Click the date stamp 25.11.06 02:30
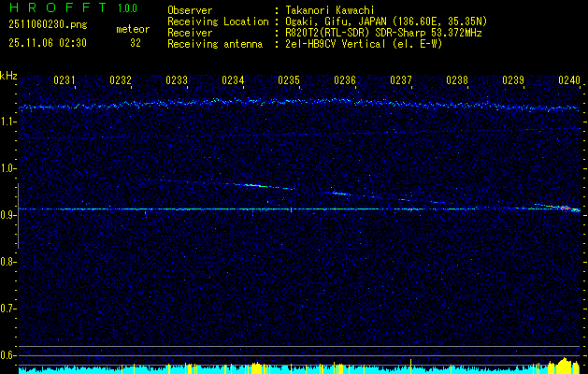588x374 pixels. 48,43
